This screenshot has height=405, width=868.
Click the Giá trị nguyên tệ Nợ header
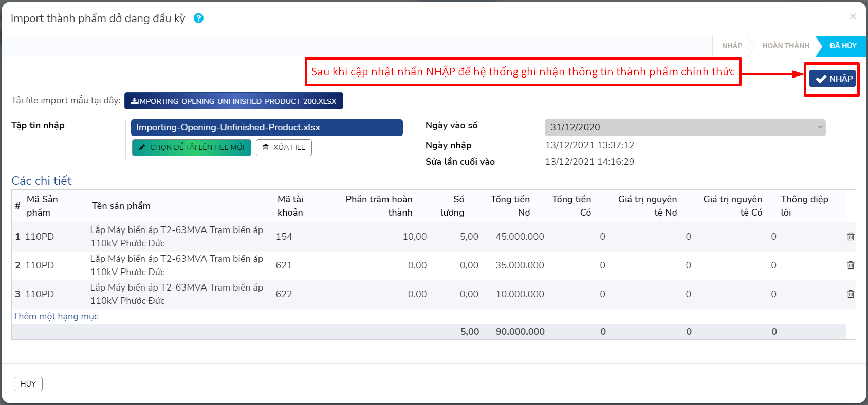648,206
